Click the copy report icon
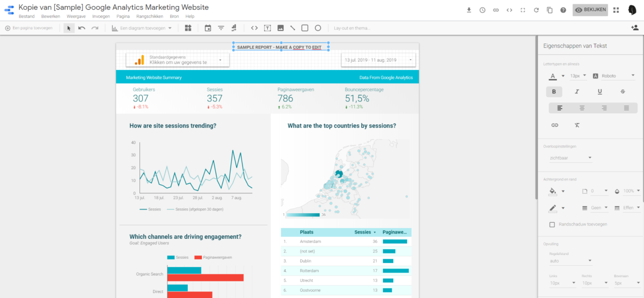Image resolution: width=644 pixels, height=298 pixels. 550,10
